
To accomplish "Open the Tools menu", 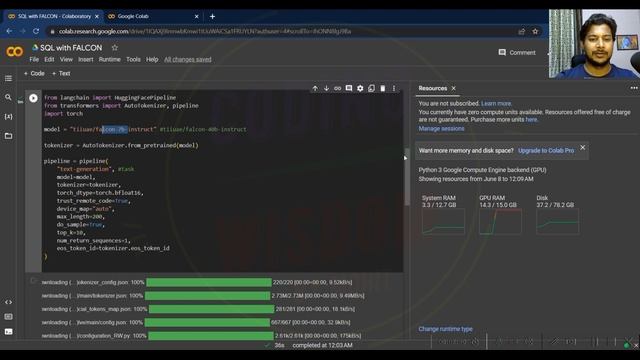I will click(133, 60).
